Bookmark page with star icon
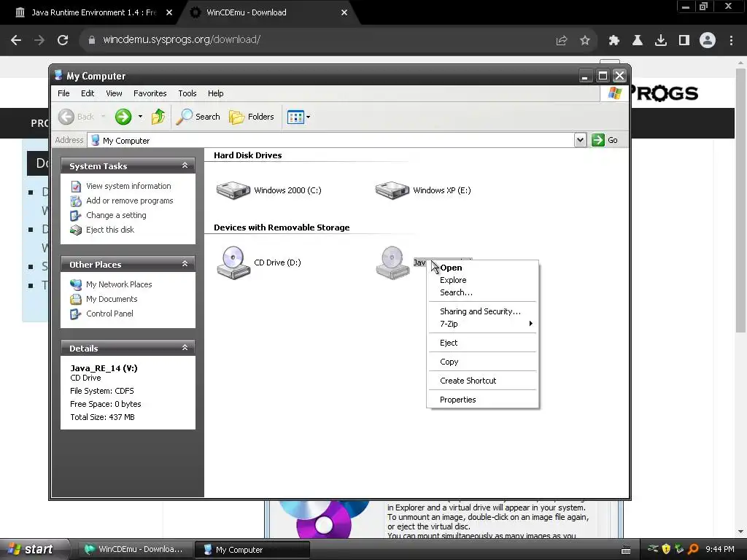This screenshot has height=560, width=747. 585,41
